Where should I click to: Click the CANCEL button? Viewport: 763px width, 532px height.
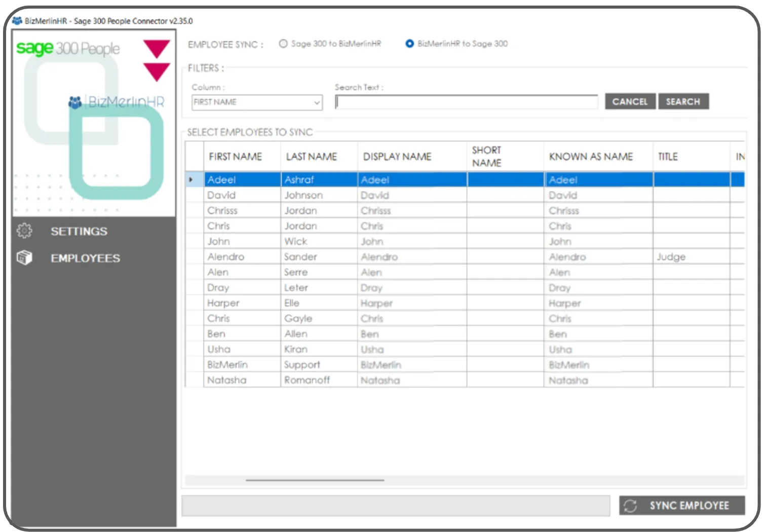[x=630, y=101]
